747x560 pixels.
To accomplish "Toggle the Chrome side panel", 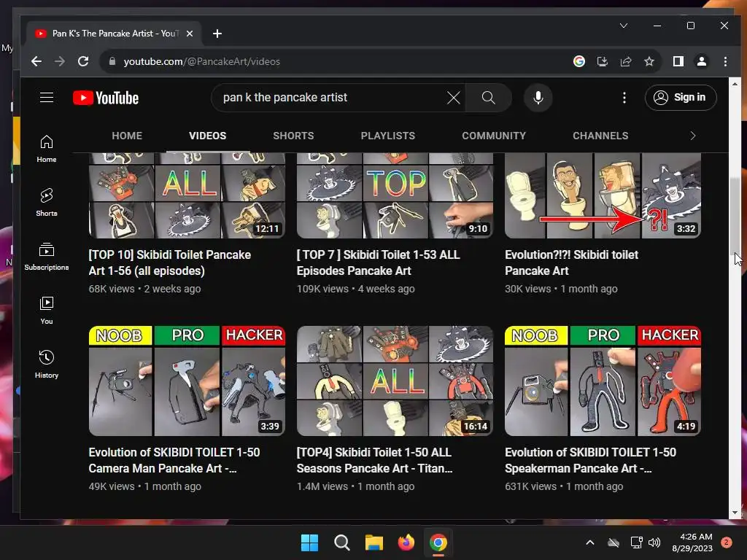I will [x=678, y=61].
